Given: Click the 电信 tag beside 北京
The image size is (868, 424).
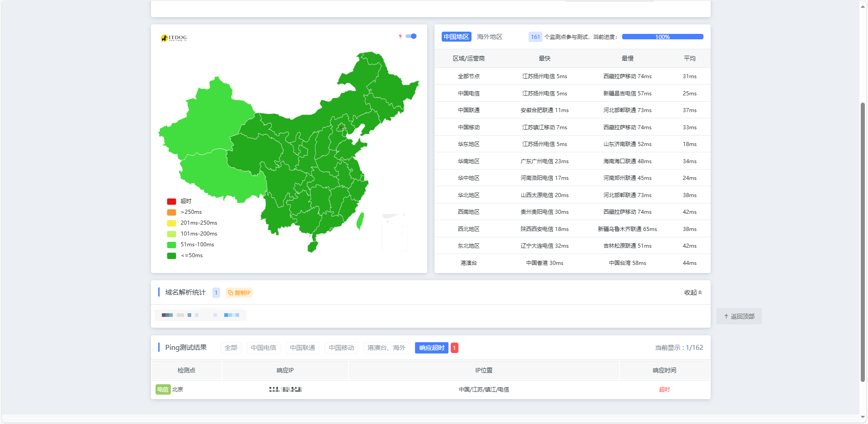Looking at the screenshot, I should [x=163, y=389].
